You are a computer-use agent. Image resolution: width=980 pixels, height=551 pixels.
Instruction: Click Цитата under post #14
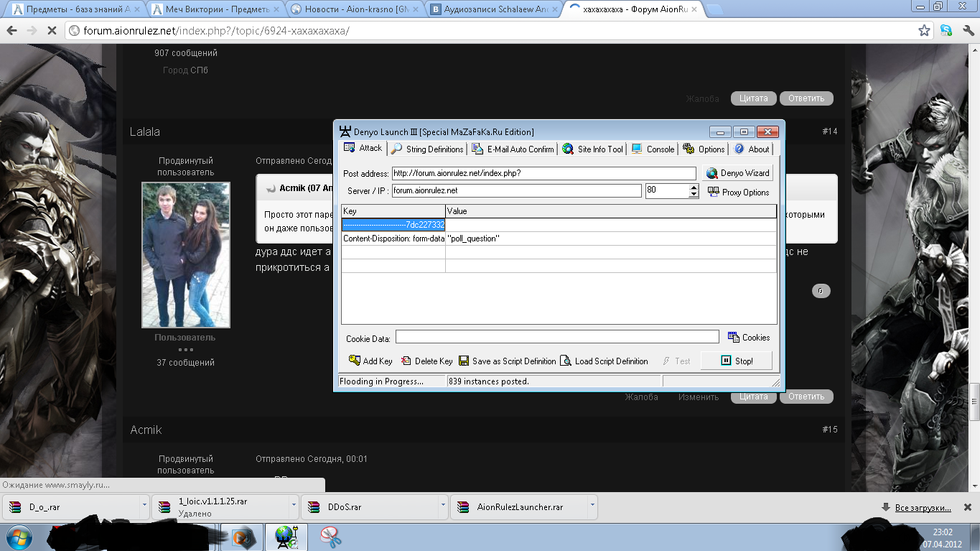pyautogui.click(x=753, y=397)
